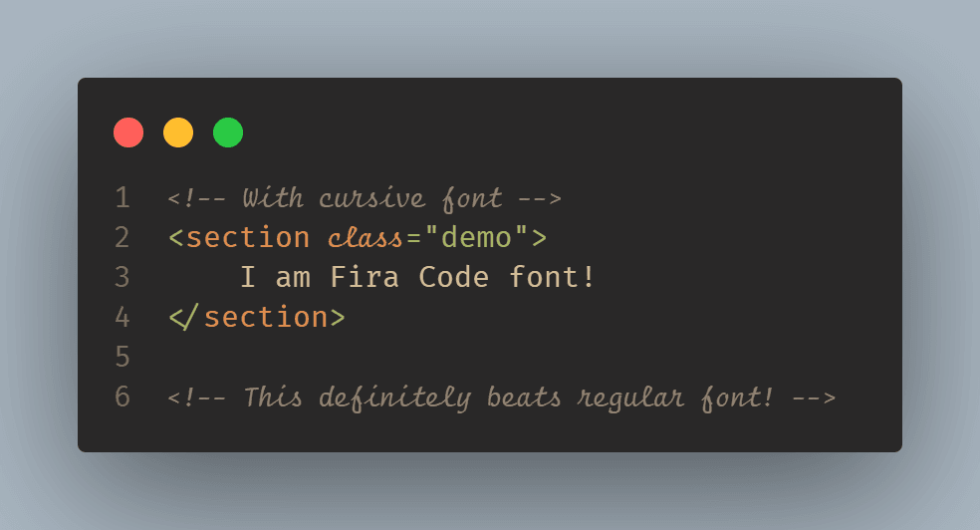
Task: Click the equals sign after class
Action: click(413, 239)
